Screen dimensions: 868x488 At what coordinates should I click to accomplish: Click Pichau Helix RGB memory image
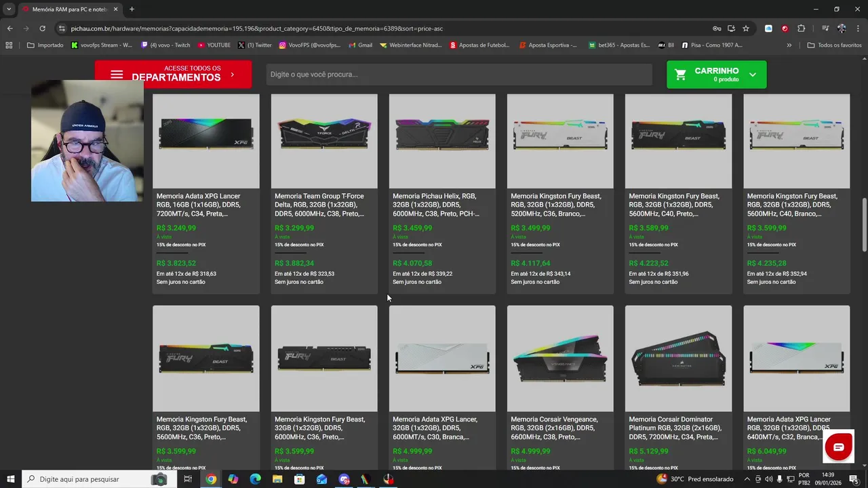click(x=442, y=141)
